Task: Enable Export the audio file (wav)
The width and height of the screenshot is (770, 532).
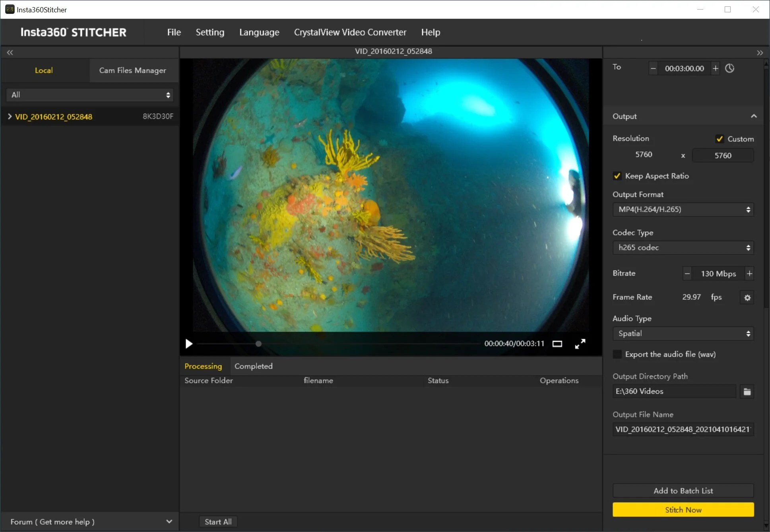Action: tap(617, 354)
